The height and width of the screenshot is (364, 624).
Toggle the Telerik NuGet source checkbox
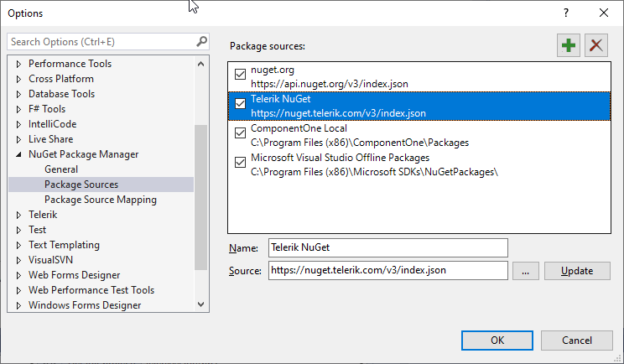click(241, 104)
